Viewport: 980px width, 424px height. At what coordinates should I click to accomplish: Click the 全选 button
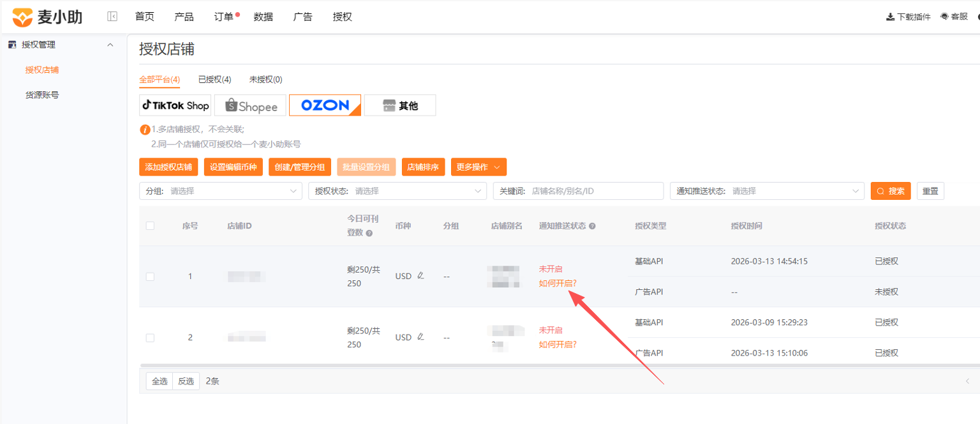pyautogui.click(x=160, y=381)
